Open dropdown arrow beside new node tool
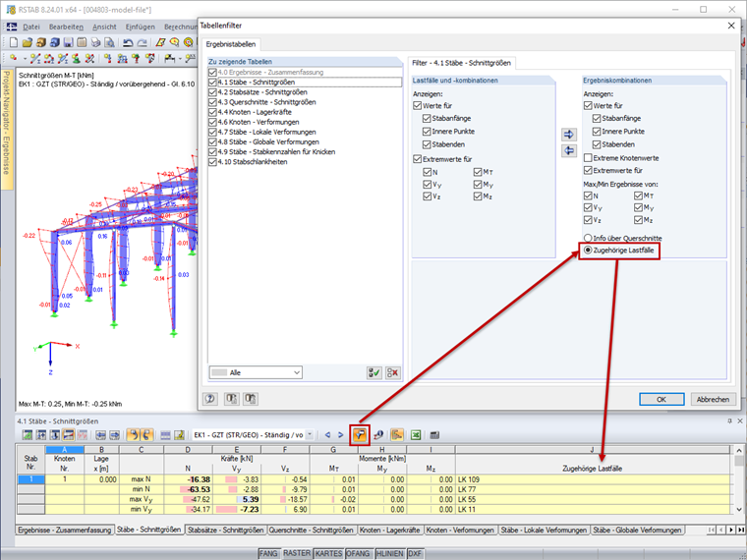The image size is (747, 560). 25,59
